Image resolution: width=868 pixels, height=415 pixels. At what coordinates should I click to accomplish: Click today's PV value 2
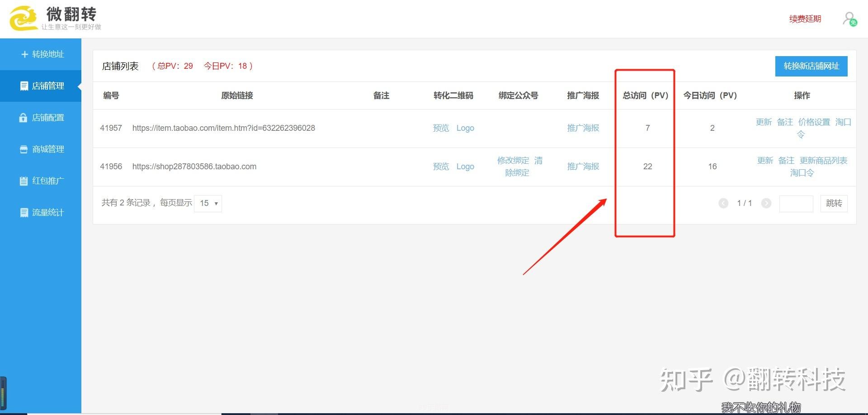coord(712,128)
